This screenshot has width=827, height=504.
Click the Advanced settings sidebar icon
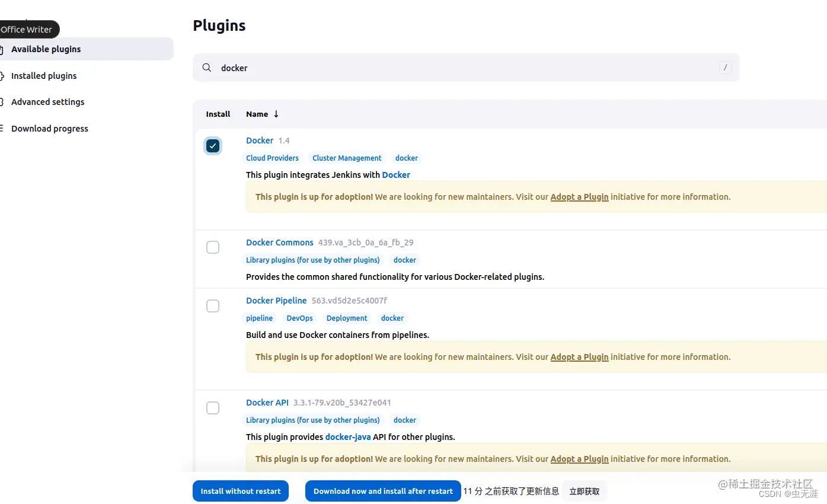pos(2,102)
